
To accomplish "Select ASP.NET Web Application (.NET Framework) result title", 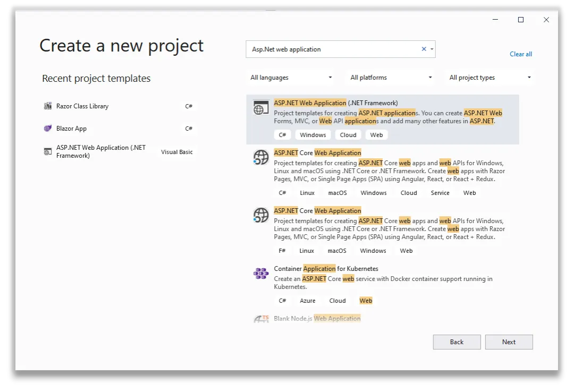I will [x=336, y=103].
